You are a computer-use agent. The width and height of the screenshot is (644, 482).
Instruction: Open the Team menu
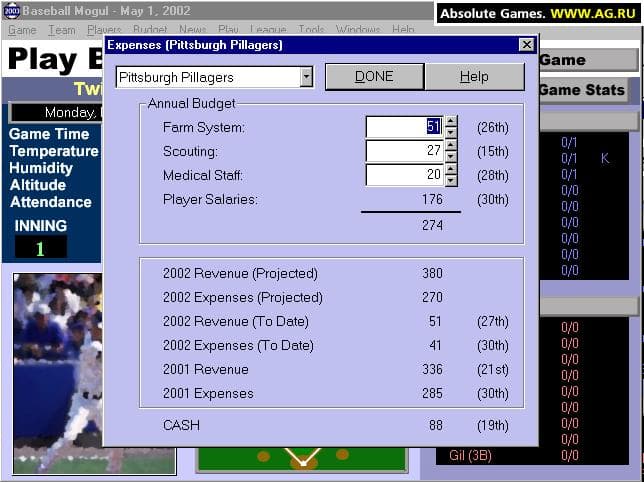pos(62,30)
